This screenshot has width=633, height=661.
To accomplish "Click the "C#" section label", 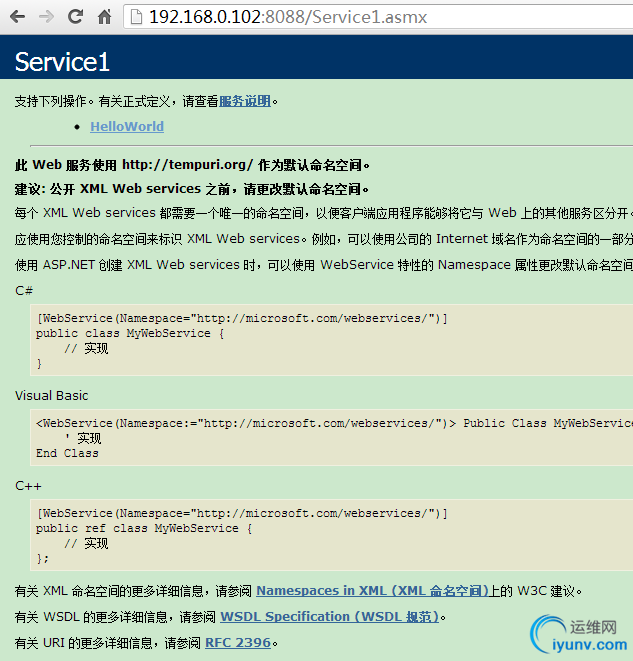I will [24, 290].
